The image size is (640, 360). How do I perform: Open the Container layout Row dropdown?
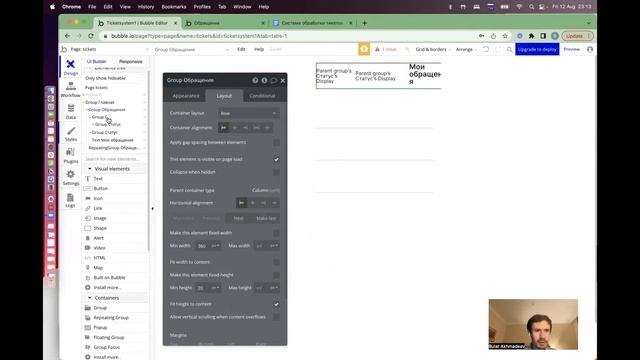point(249,113)
